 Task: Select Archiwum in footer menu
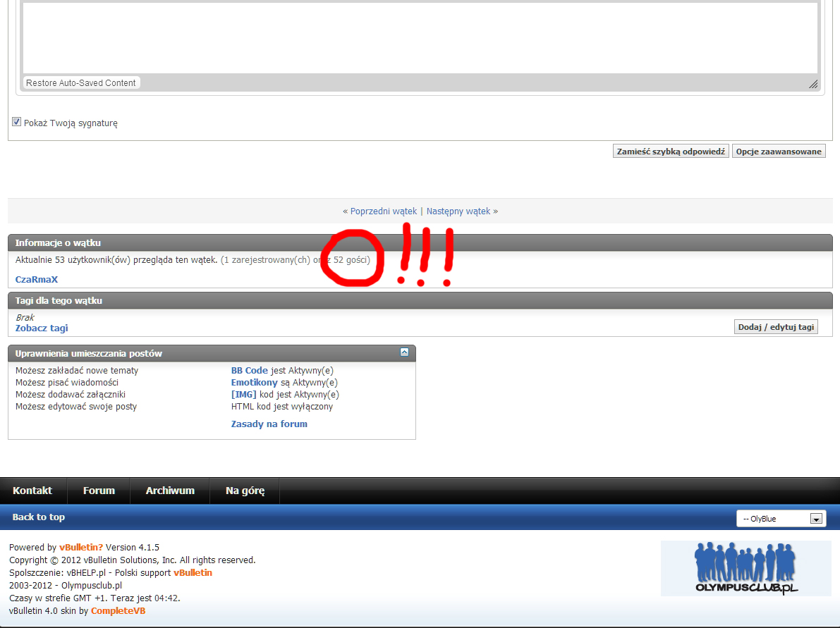click(170, 491)
